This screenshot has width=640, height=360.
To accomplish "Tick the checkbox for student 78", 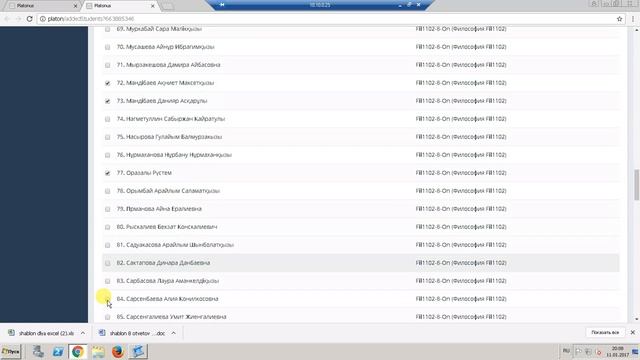I will (107, 191).
